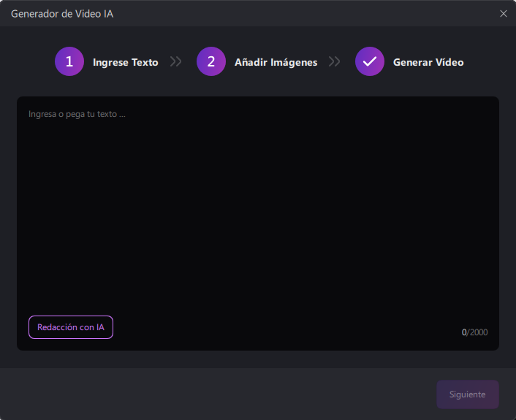The height and width of the screenshot is (420, 516).
Task: Click the purple step 1 circle
Action: point(69,62)
